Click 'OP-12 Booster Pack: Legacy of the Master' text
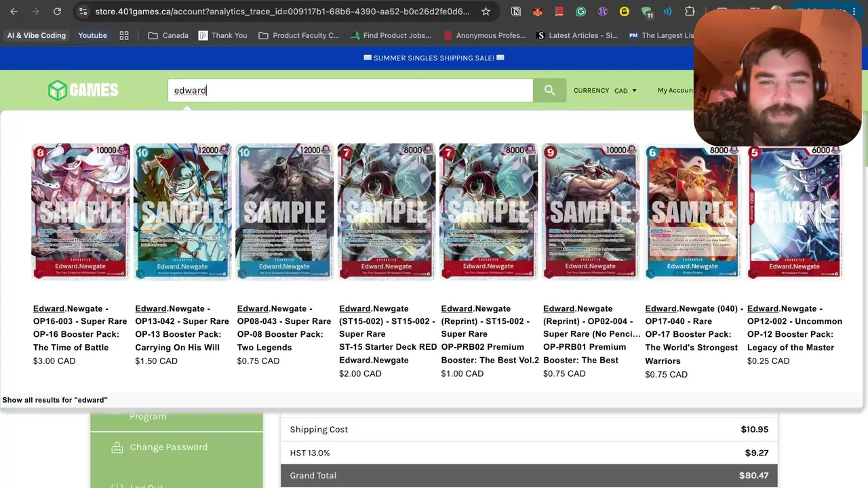This screenshot has height=488, width=868. pos(791,341)
